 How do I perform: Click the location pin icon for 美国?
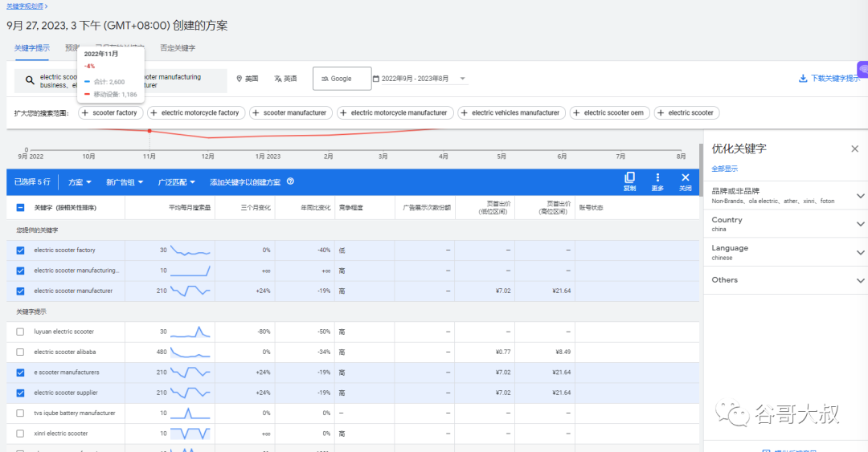tap(240, 79)
